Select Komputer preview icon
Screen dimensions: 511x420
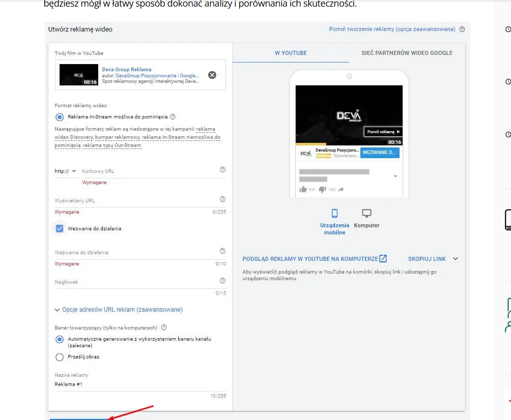tap(366, 214)
